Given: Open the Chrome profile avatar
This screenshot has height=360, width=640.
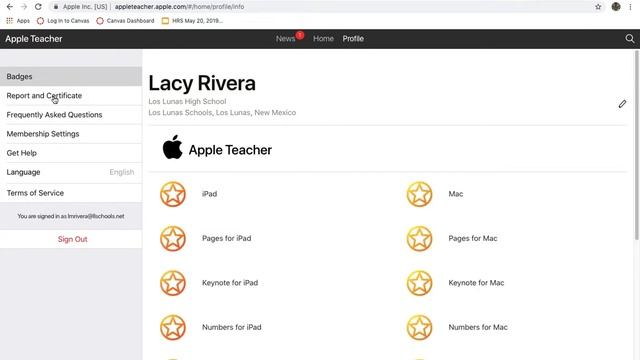Looking at the screenshot, I should pos(616,7).
